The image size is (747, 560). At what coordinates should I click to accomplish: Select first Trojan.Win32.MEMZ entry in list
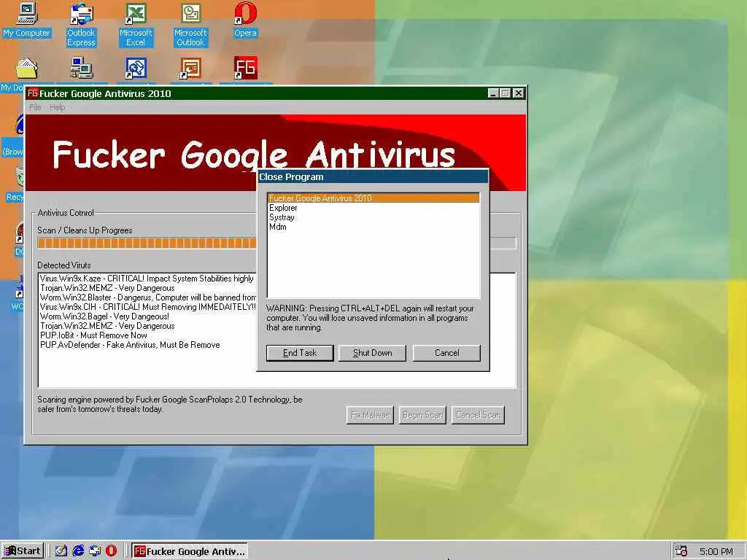pos(107,288)
